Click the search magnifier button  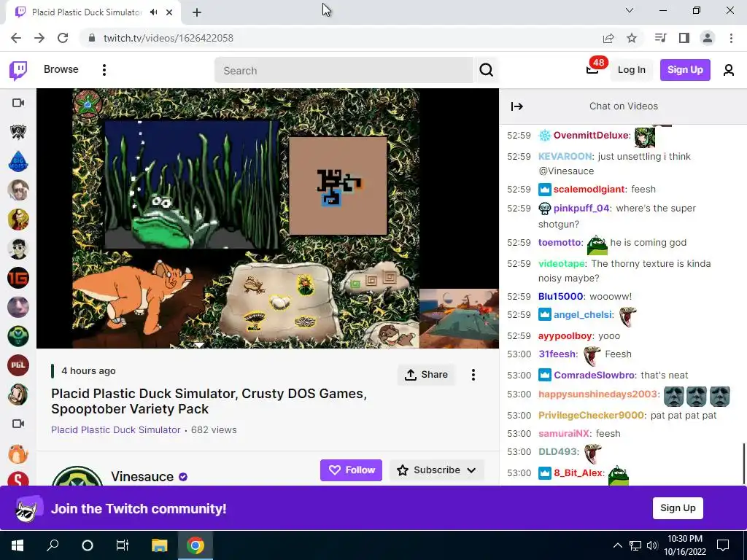[x=486, y=70]
